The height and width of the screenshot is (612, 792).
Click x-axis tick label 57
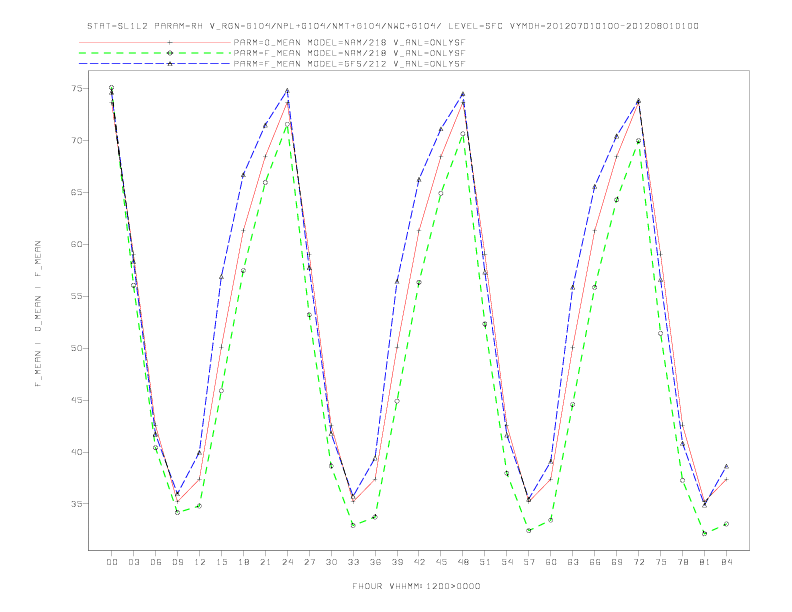tap(529, 562)
